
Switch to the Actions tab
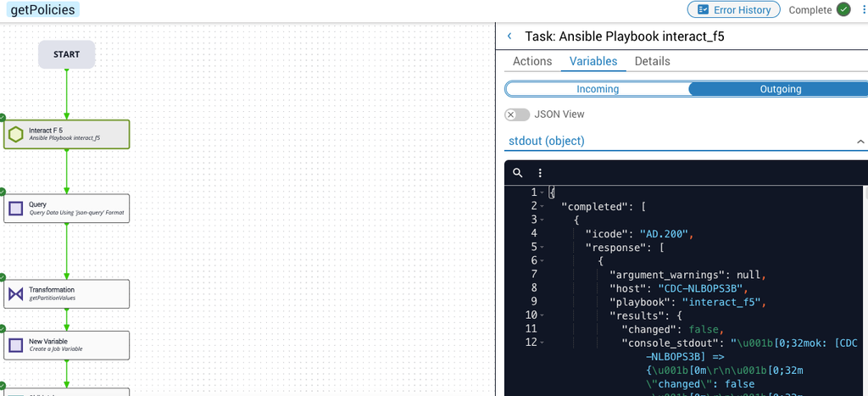(532, 61)
